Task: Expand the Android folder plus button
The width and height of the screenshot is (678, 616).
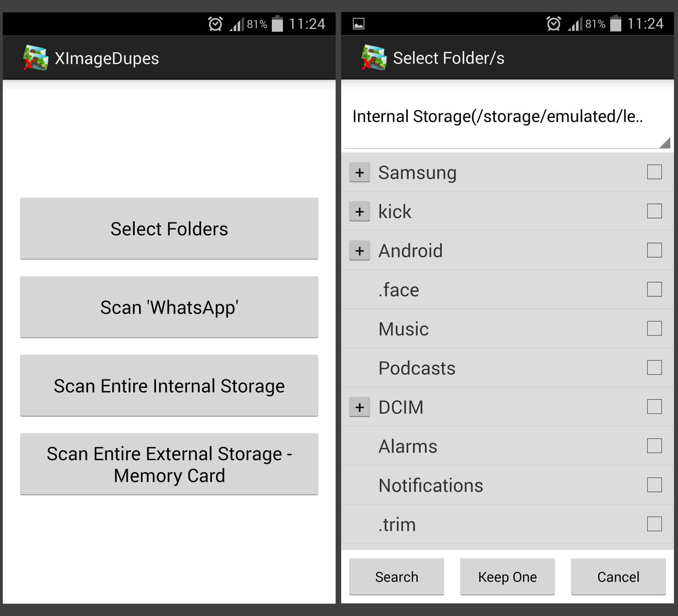Action: point(360,251)
